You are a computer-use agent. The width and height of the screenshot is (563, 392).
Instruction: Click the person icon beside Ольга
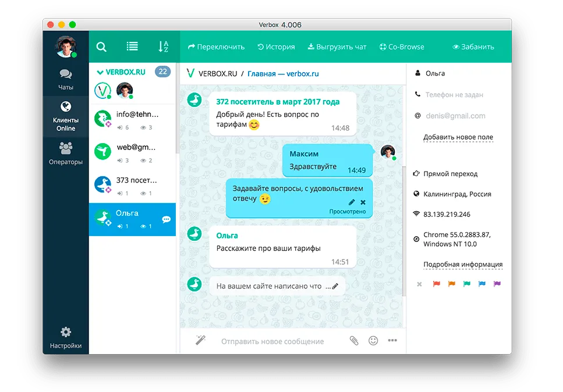coord(417,73)
